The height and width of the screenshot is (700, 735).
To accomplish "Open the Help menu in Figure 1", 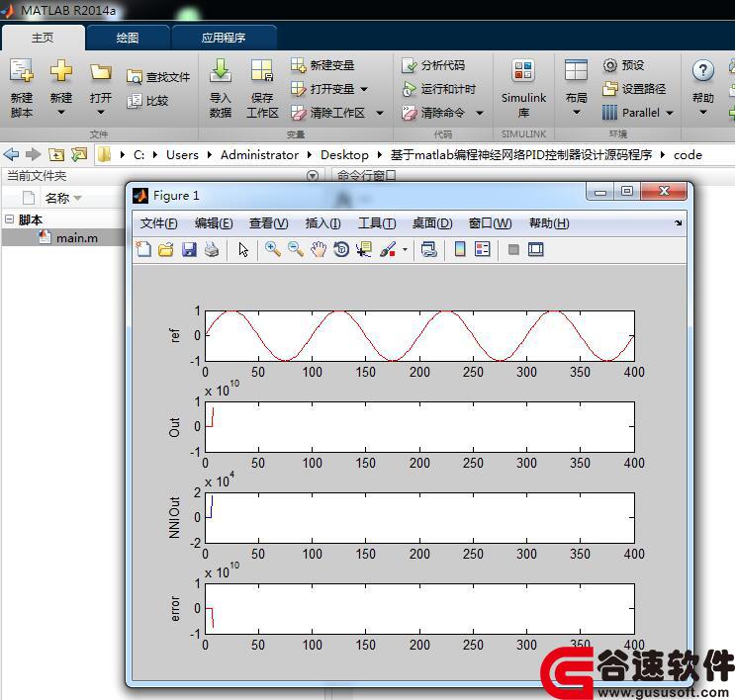I will point(549,223).
